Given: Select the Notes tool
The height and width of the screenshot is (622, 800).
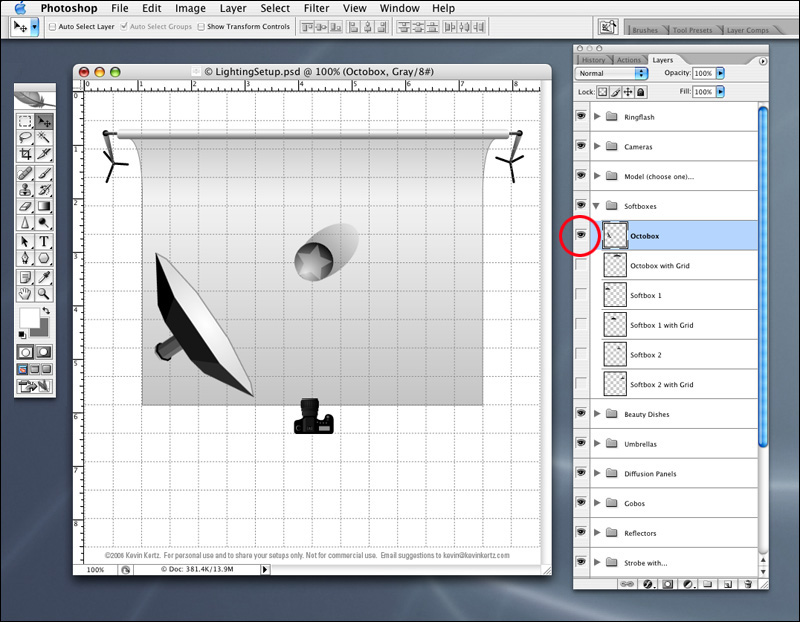Looking at the screenshot, I should (25, 278).
